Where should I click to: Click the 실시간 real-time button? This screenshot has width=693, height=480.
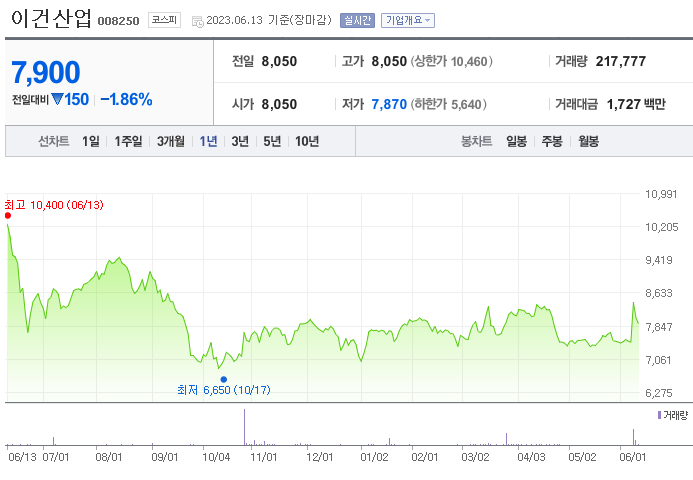[357, 20]
